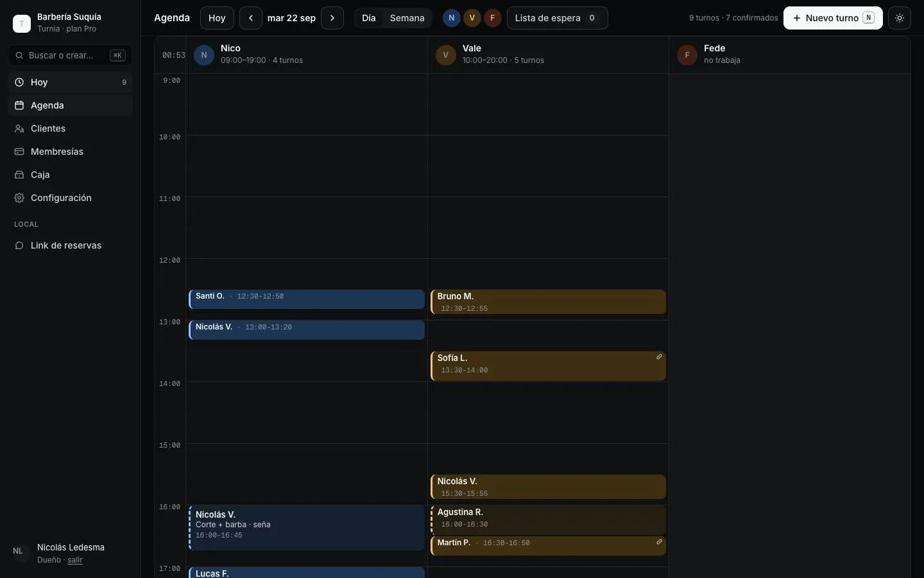The height and width of the screenshot is (578, 924).
Task: Open the Agenda sidebar item
Action: (x=71, y=105)
